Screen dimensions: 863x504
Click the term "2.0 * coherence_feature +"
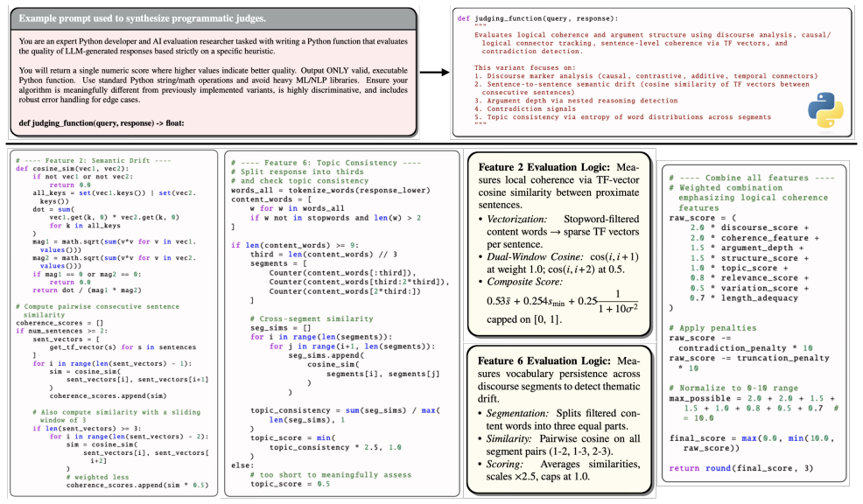tap(754, 238)
